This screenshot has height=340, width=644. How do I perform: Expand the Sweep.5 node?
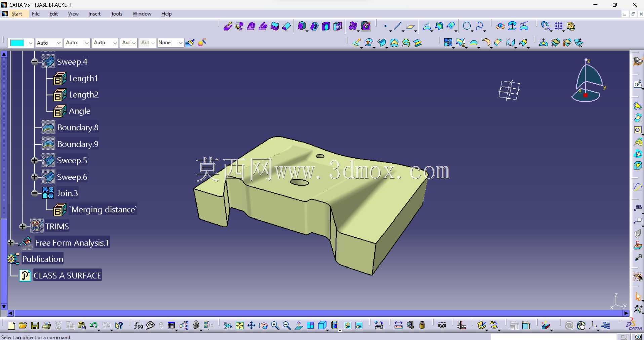[34, 160]
